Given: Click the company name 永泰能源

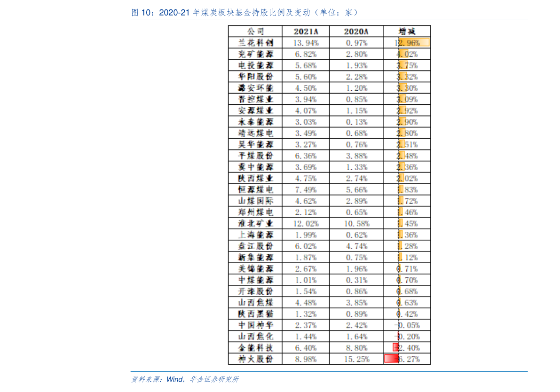Looking at the screenshot, I should point(255,122).
